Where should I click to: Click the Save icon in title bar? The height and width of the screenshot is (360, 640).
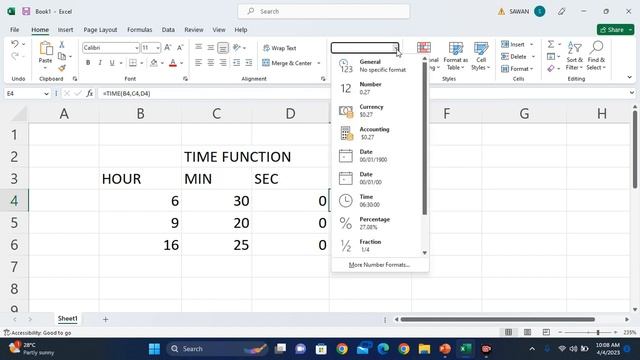[26, 11]
